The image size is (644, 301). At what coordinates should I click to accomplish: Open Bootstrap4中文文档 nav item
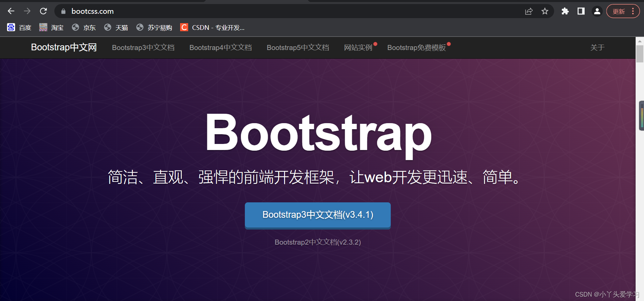point(221,48)
